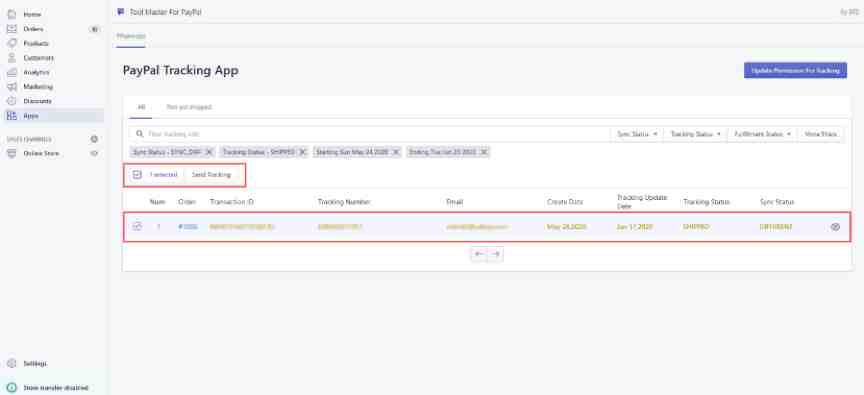
Task: Open the Orders sidebar icon
Action: point(12,29)
